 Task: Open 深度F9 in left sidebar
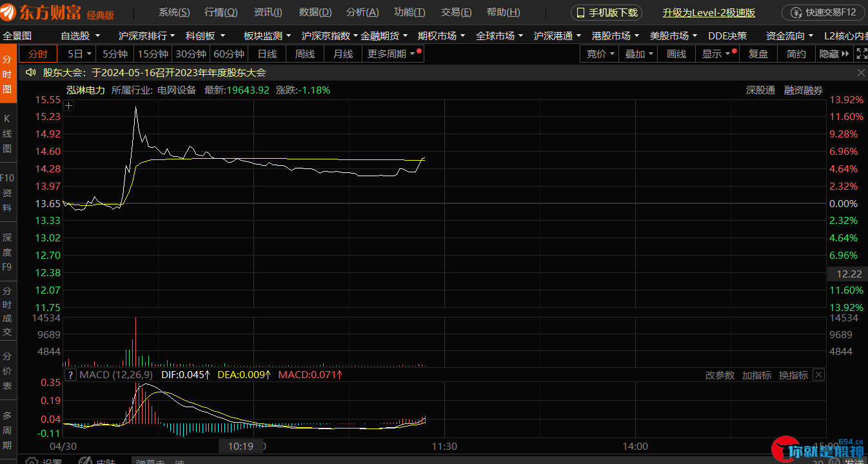tap(8, 252)
